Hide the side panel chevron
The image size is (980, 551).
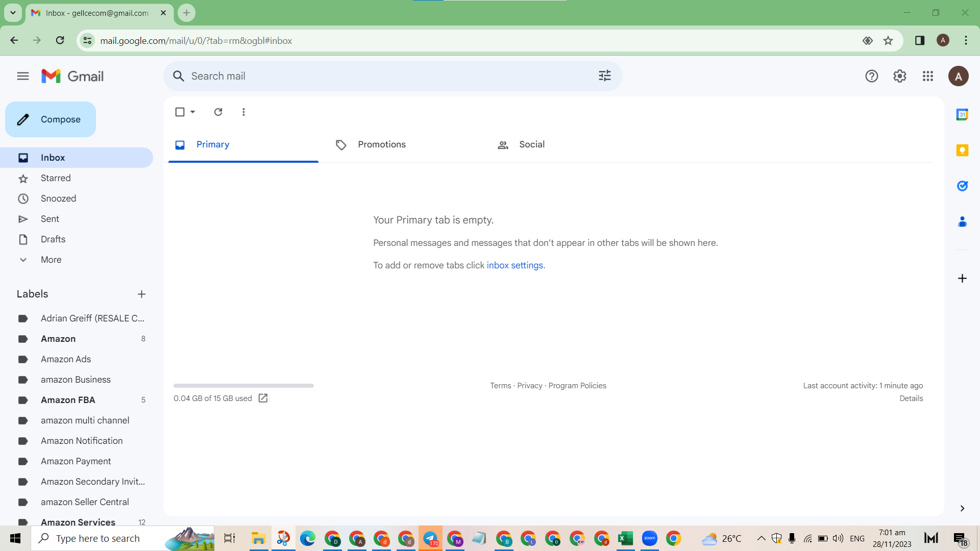coord(962,508)
